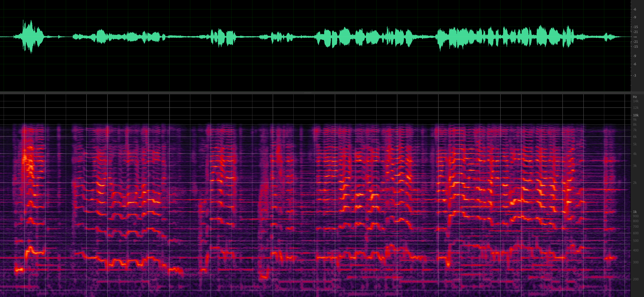Click the lower -9 dB amplitude ruler mark
Screen dimensions: 644x297
tap(635, 56)
